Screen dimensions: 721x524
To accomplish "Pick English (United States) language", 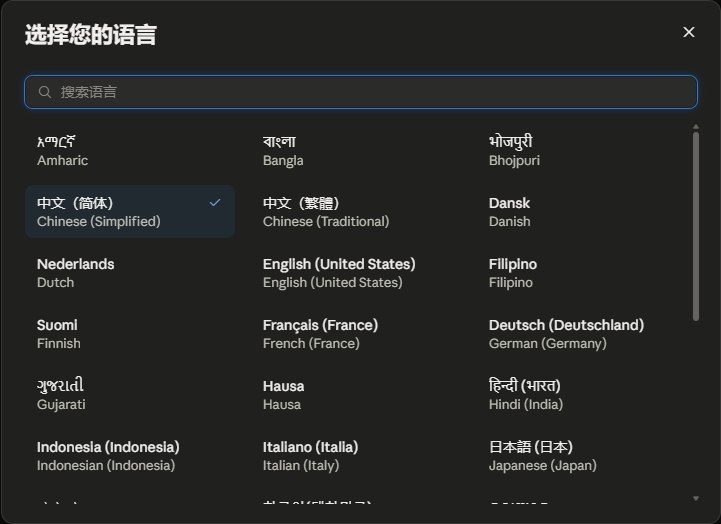I will click(x=356, y=273).
